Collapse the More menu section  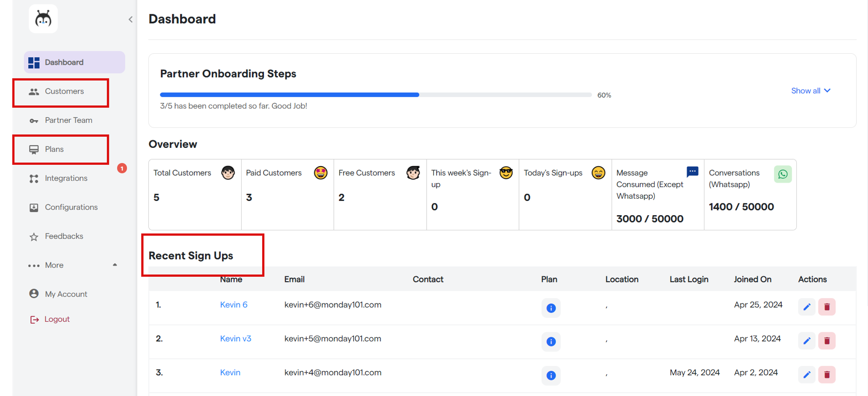(115, 265)
